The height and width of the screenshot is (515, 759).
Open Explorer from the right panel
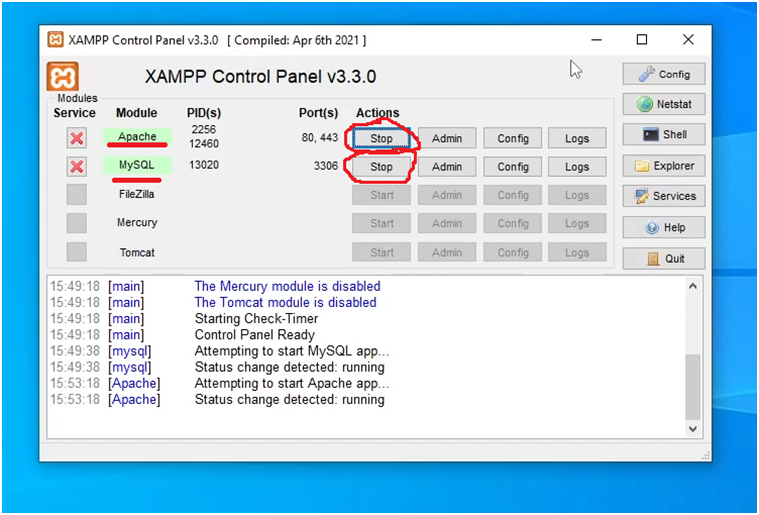[664, 166]
